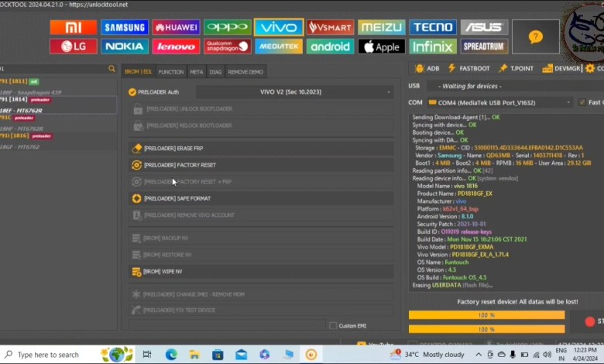This screenshot has height=364, width=604.
Task: Open Microsoft Edge from taskbar
Action: 171,355
